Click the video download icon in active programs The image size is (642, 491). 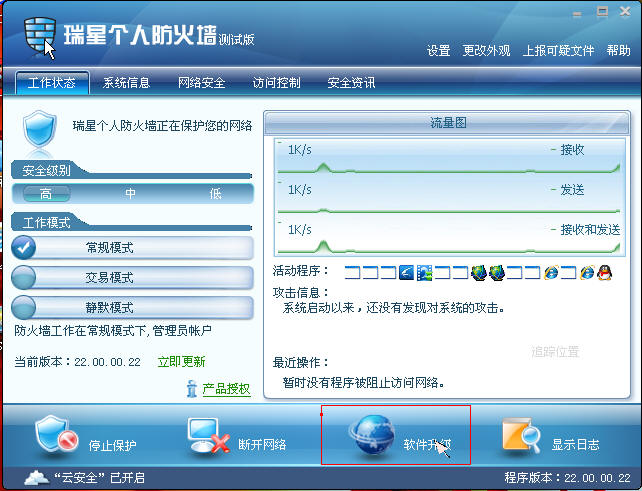click(x=425, y=273)
